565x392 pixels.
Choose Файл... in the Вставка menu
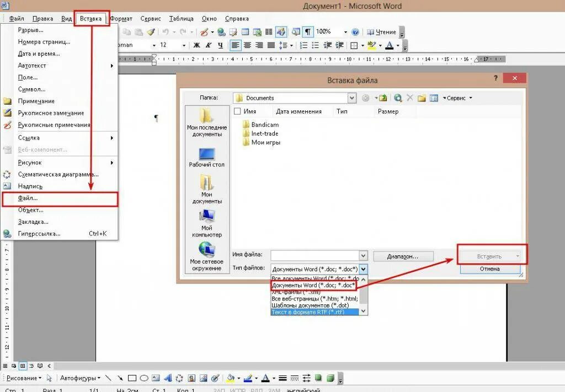pyautogui.click(x=60, y=198)
